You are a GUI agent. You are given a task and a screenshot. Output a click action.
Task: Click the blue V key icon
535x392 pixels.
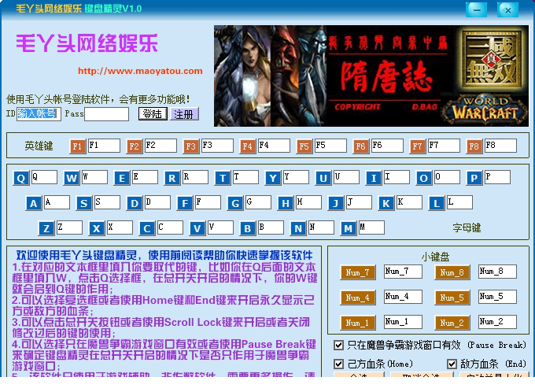(x=197, y=228)
